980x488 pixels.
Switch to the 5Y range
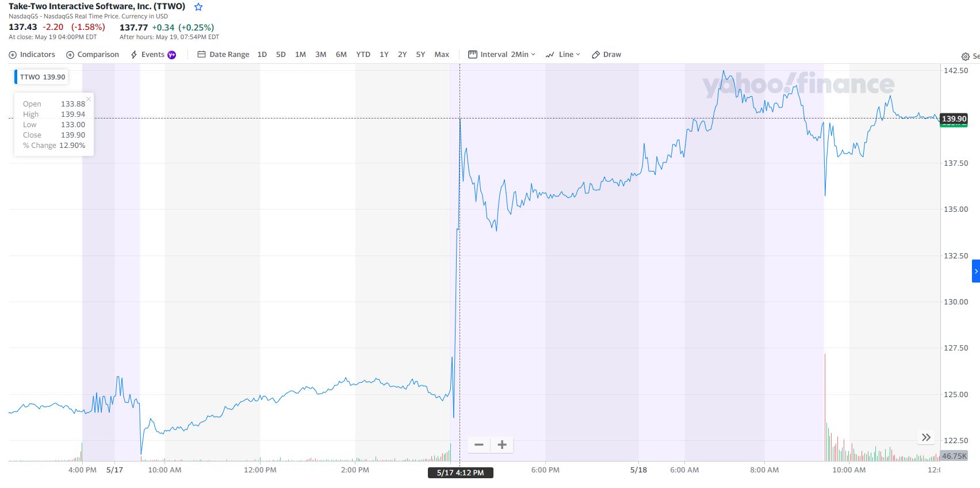[x=420, y=55]
